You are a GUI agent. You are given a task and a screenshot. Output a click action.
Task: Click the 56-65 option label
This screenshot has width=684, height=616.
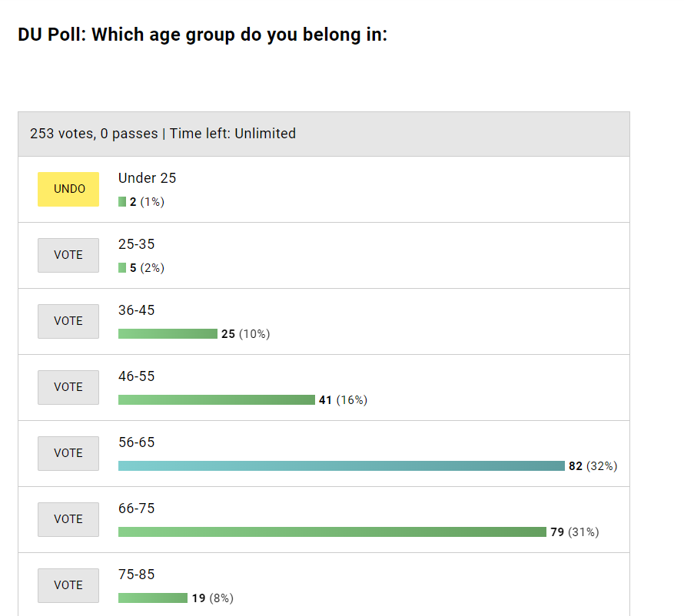point(136,442)
